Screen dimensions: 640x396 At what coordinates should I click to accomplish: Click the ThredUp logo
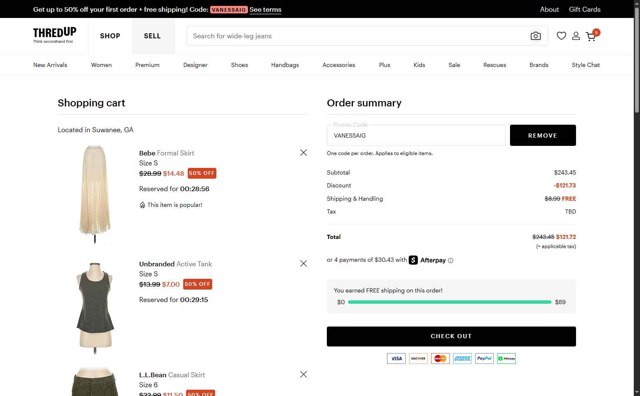pyautogui.click(x=54, y=35)
